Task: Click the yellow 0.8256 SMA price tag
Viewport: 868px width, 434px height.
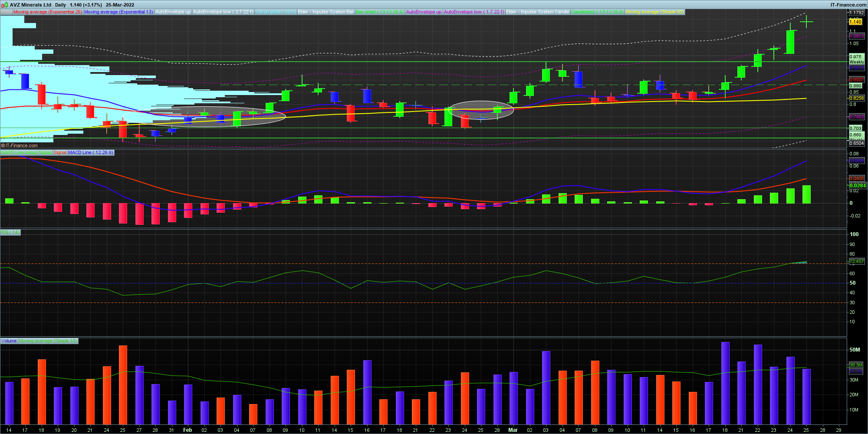Action: tap(857, 98)
